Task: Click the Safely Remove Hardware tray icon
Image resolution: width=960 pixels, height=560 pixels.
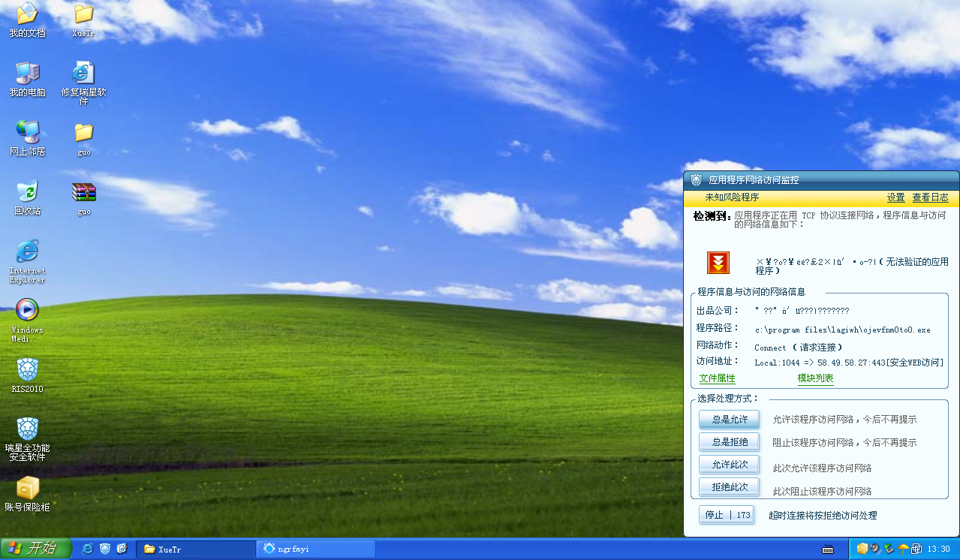Action: (889, 549)
